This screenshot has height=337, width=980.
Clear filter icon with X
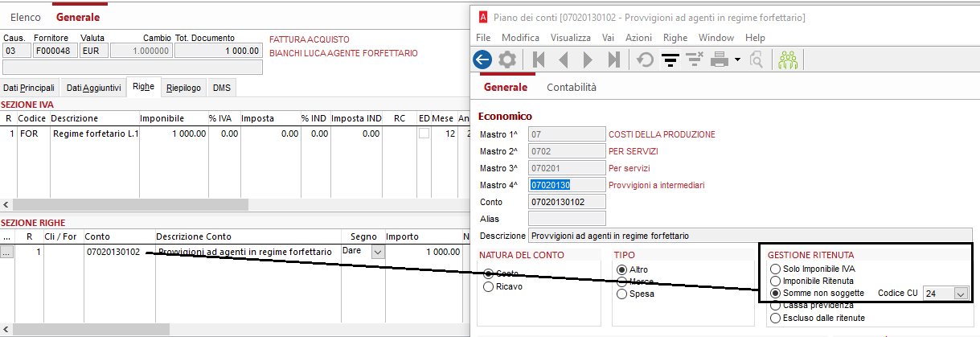pyautogui.click(x=695, y=58)
